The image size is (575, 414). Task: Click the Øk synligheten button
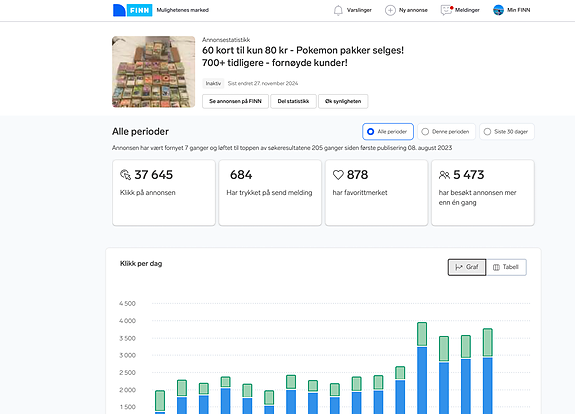click(343, 101)
